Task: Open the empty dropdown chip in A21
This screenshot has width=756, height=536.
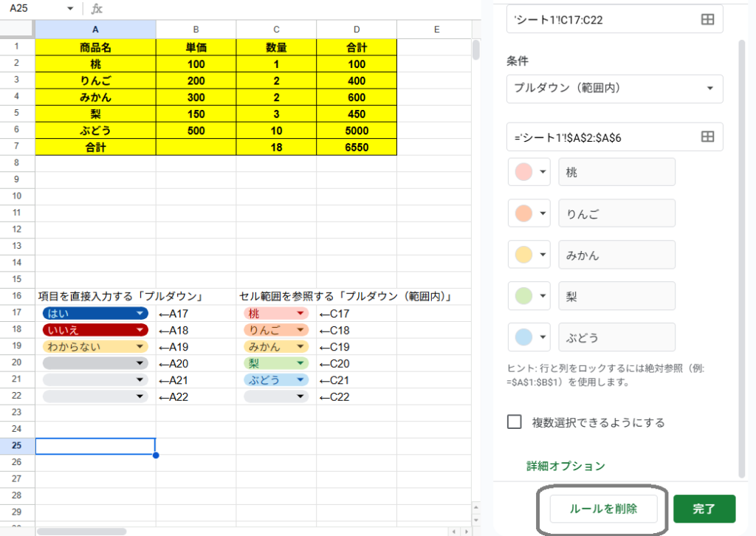Action: [x=95, y=379]
